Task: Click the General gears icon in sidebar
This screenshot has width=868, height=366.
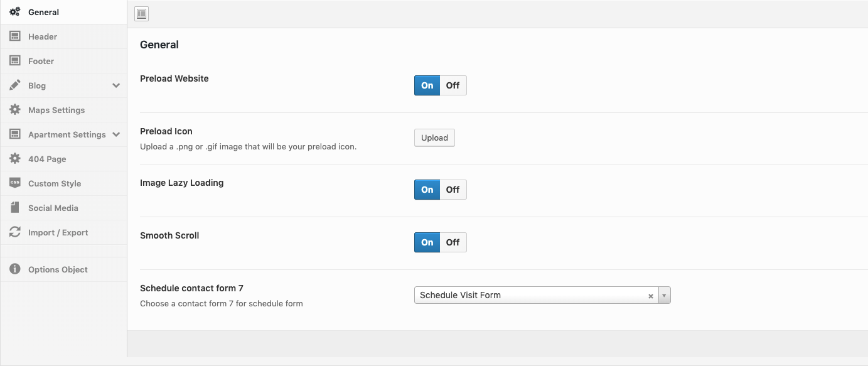Action: (x=15, y=12)
